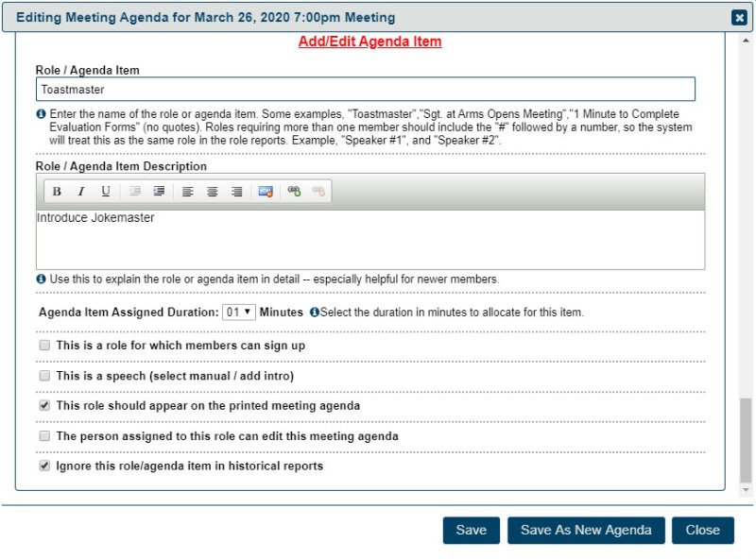Click the increase indent icon

pos(159,192)
